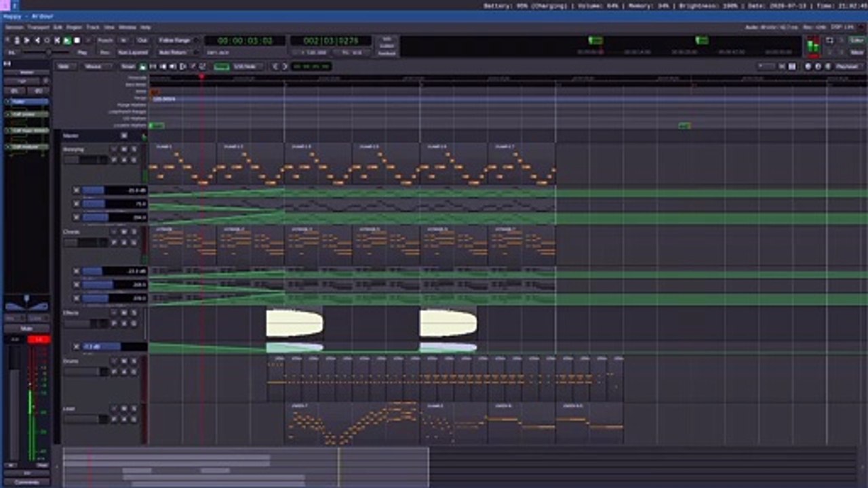Select the green Grab mode tool icon
This screenshot has width=868, height=488.
click(x=143, y=66)
